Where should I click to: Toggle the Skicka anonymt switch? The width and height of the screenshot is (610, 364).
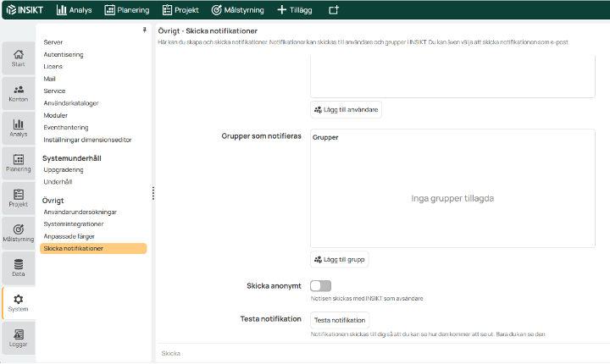point(320,286)
